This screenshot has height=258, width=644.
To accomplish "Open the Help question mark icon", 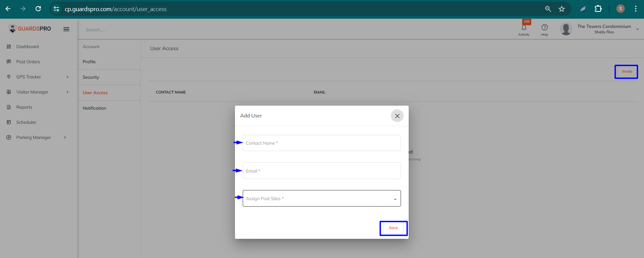I will [545, 27].
